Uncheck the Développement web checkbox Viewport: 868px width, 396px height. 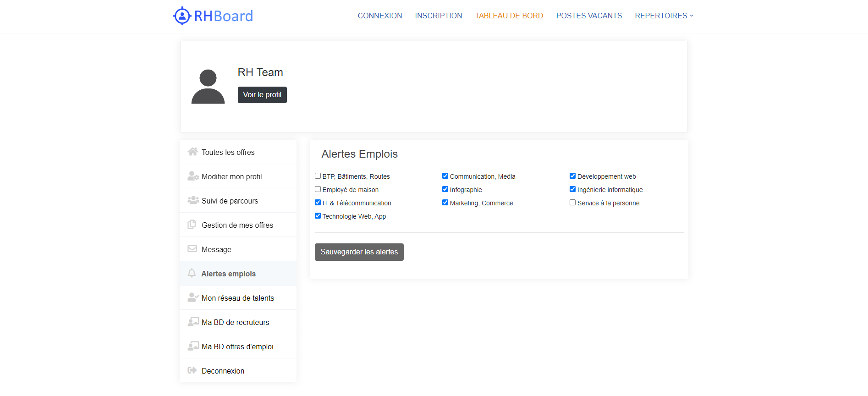click(x=572, y=176)
